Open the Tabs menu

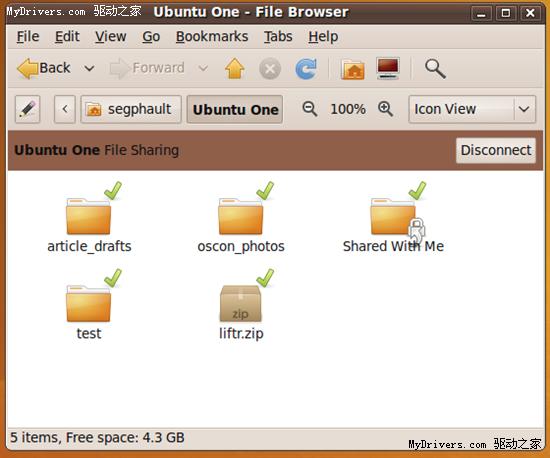pos(278,36)
